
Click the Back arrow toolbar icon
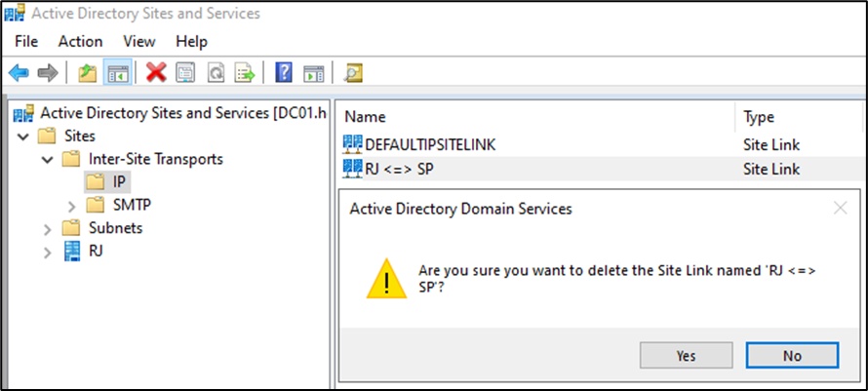[19, 72]
